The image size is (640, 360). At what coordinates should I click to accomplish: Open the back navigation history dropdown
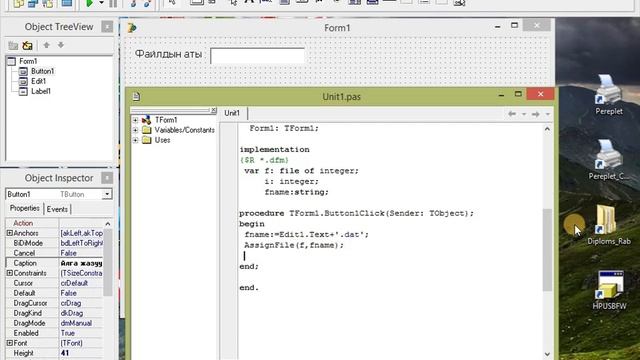(524, 114)
